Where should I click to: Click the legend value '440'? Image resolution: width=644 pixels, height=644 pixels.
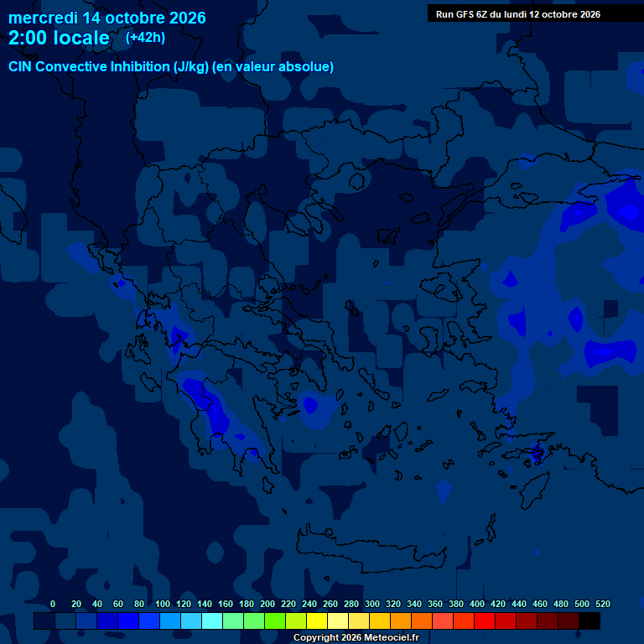pyautogui.click(x=519, y=604)
